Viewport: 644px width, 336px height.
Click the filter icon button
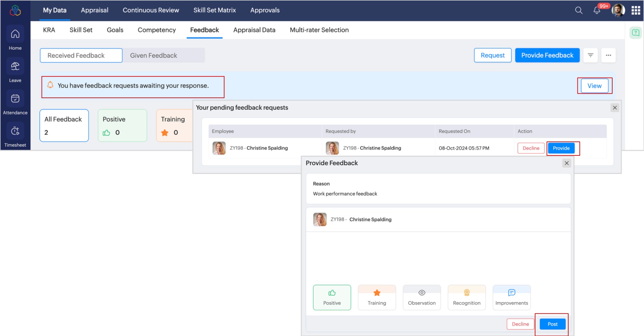pos(591,55)
